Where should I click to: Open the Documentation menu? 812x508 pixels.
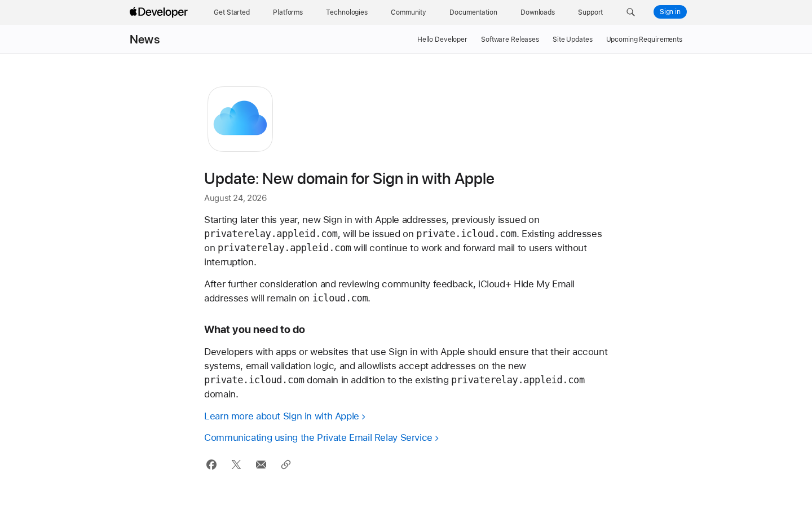point(473,12)
